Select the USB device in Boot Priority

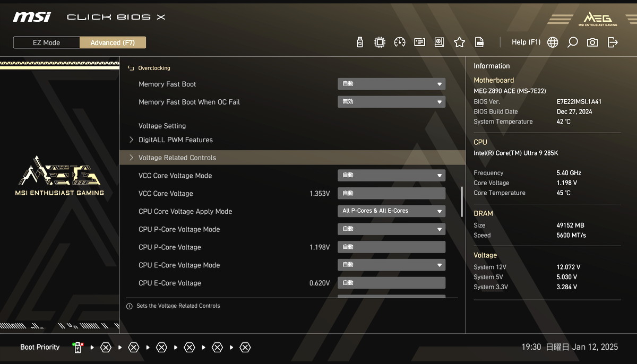78,348
